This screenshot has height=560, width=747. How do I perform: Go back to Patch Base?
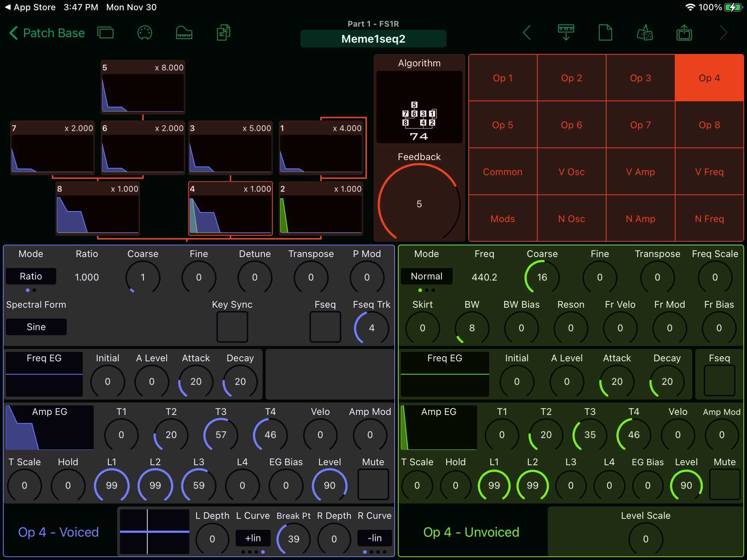(x=47, y=33)
